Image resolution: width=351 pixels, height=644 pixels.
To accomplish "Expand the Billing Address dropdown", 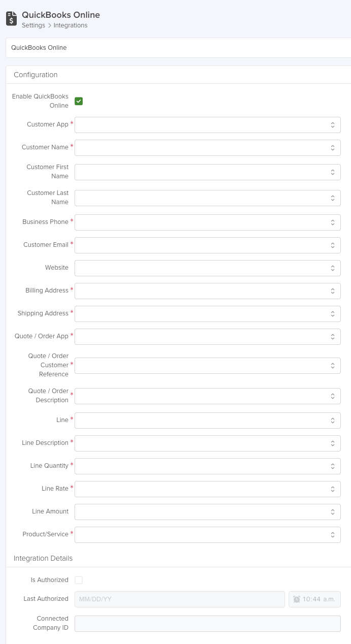I will click(207, 291).
